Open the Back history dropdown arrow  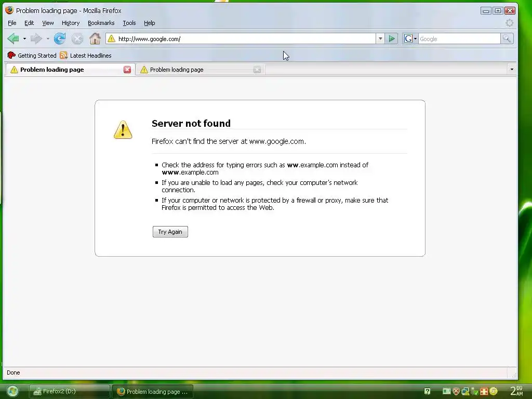coord(24,38)
